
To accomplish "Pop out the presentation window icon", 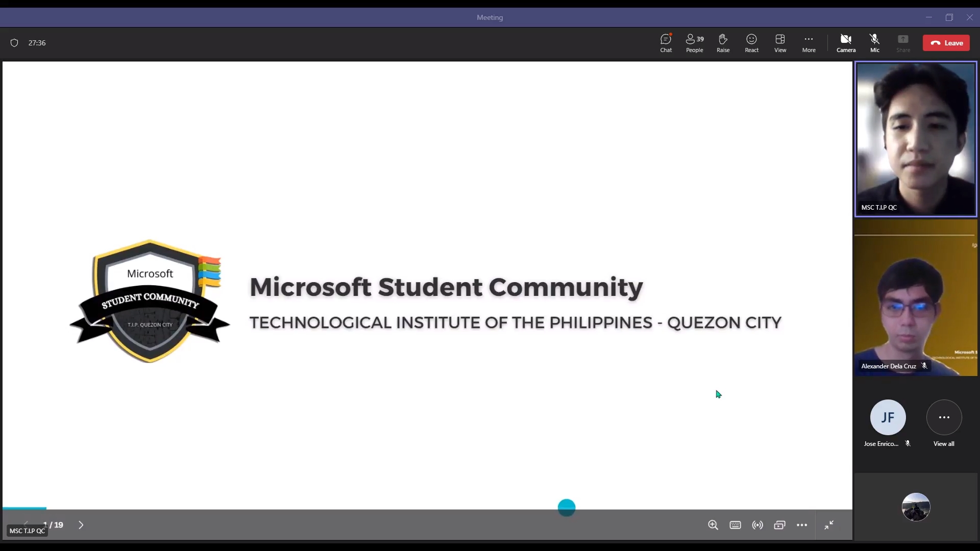I will click(779, 525).
